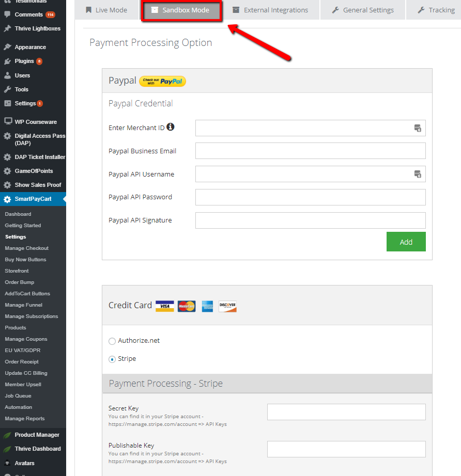Viewport: 461px width, 476px height.
Task: Open AddToCart Buttons sidebar link
Action: 27,294
